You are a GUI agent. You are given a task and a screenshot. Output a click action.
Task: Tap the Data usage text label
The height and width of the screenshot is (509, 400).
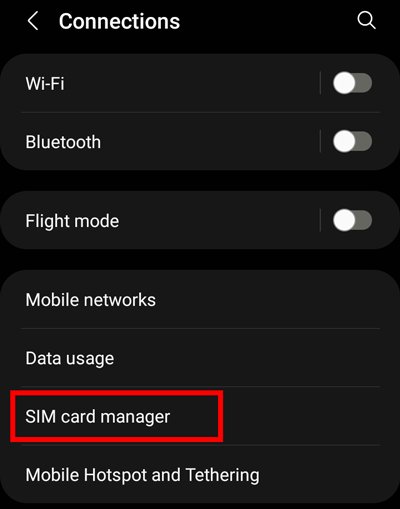point(70,359)
